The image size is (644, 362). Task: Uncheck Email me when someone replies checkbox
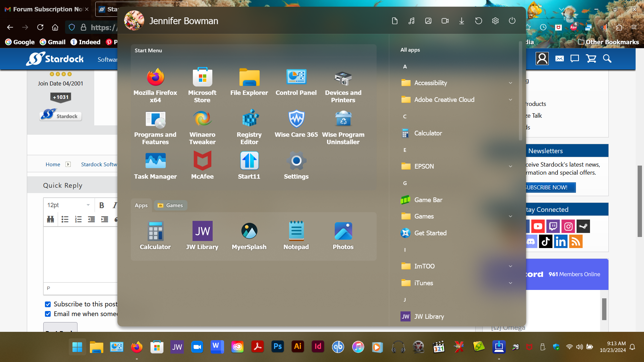48,314
